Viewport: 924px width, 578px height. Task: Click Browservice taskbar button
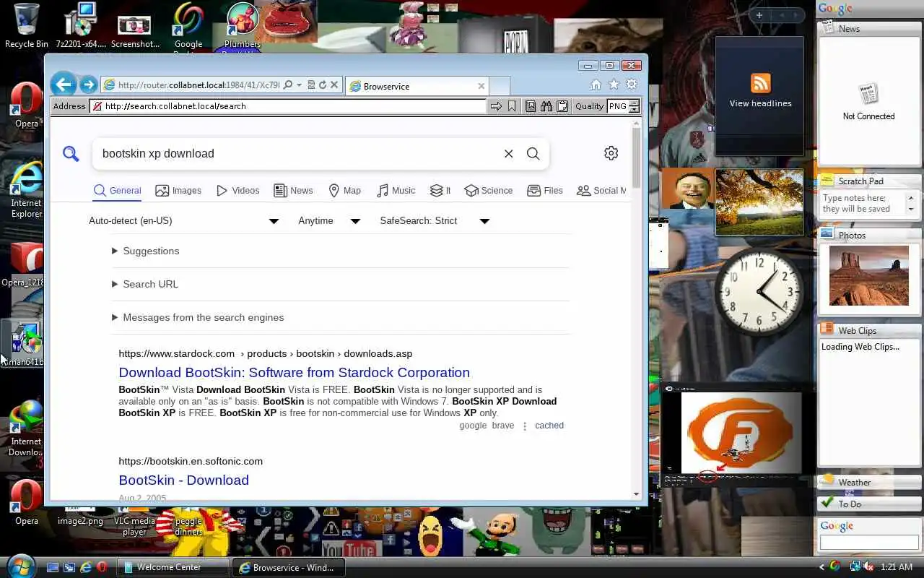pyautogui.click(x=289, y=567)
